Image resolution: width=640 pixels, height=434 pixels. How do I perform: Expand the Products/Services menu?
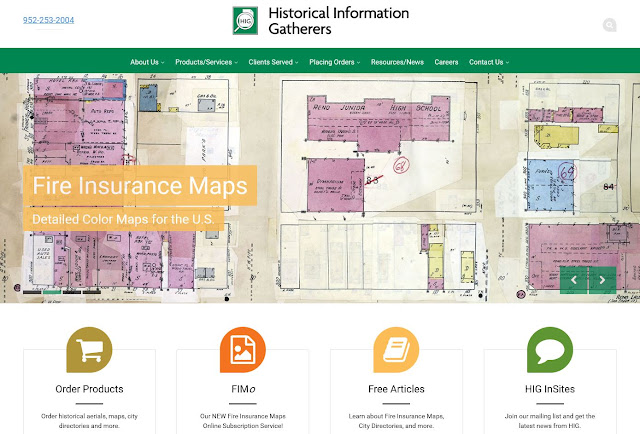pyautogui.click(x=207, y=62)
